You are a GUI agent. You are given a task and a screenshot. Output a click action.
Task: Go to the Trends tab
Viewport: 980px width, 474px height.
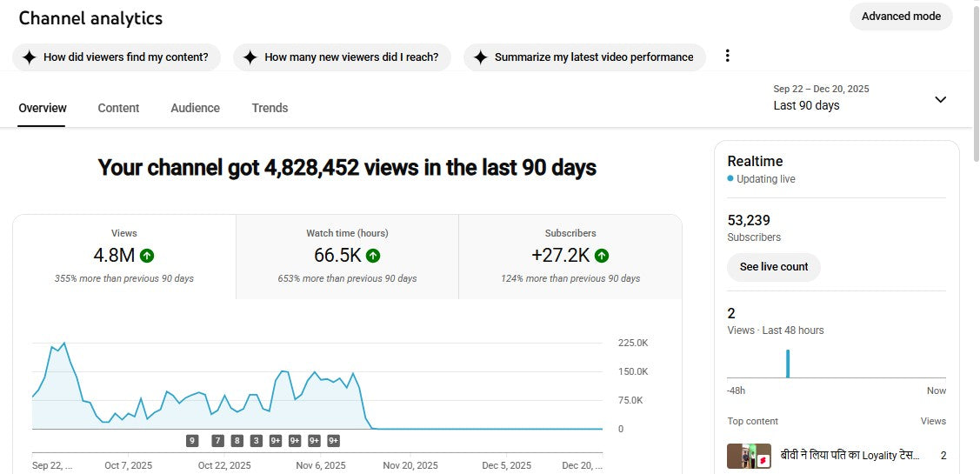click(270, 108)
